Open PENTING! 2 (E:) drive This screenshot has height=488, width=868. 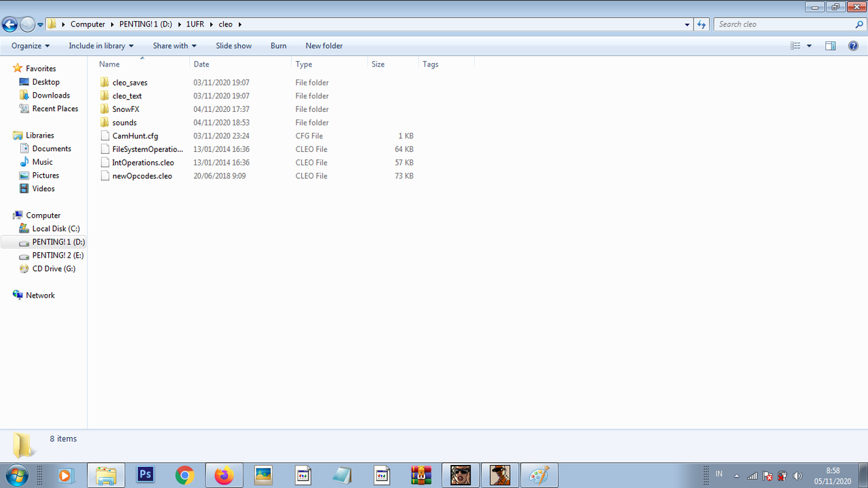click(x=58, y=256)
